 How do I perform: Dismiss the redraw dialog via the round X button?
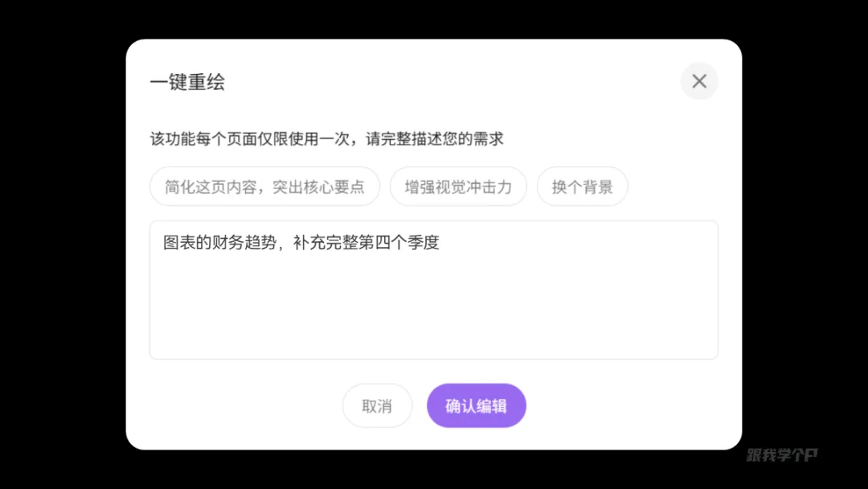pyautogui.click(x=699, y=81)
